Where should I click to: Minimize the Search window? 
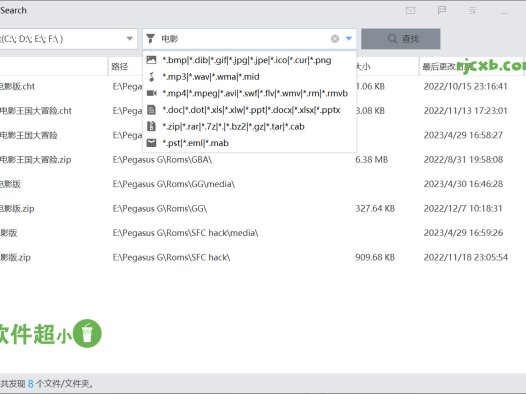coord(504,13)
